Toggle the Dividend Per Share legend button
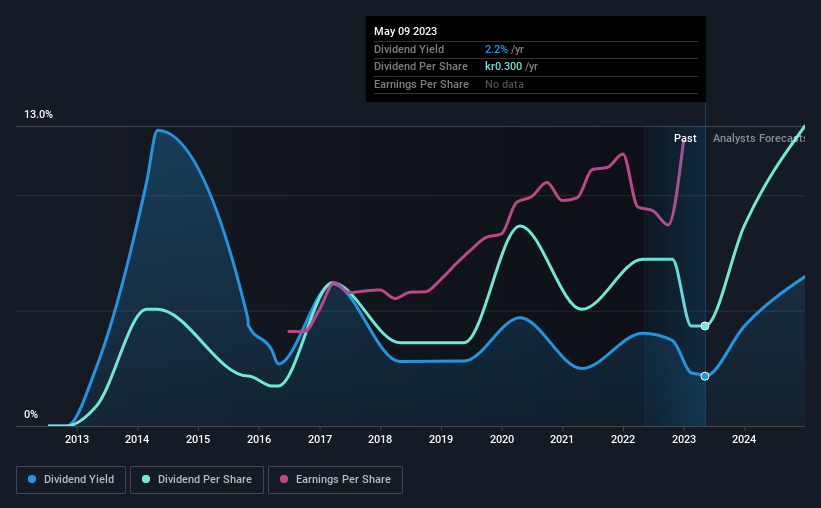The height and width of the screenshot is (508, 821). pos(197,480)
